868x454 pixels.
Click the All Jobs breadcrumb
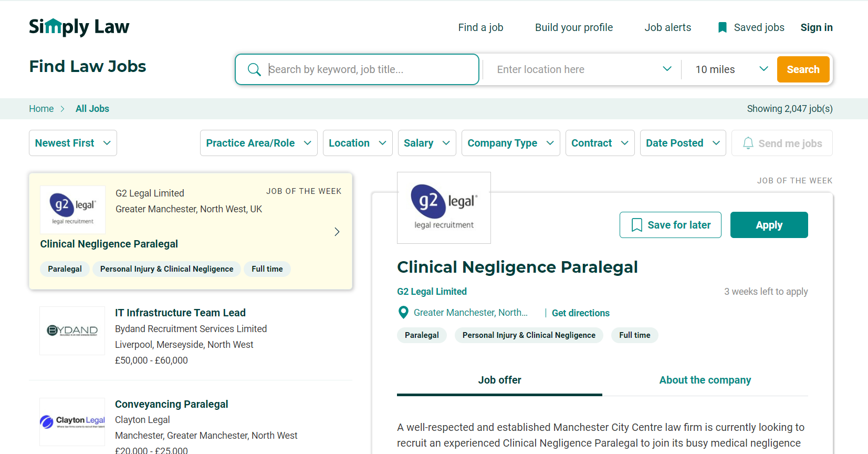[x=92, y=109]
